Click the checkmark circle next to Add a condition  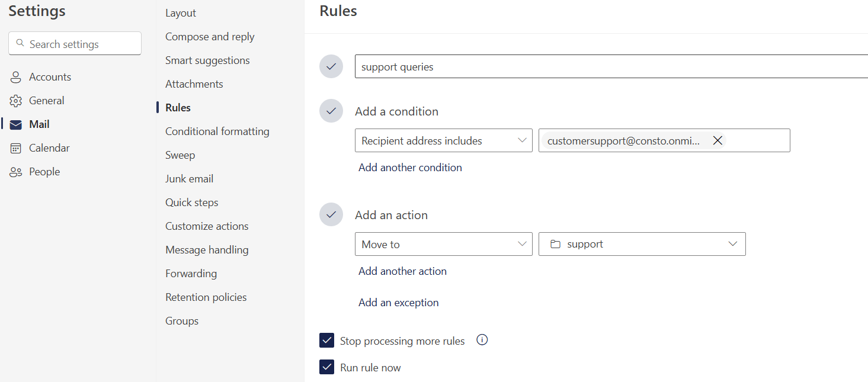click(x=331, y=111)
